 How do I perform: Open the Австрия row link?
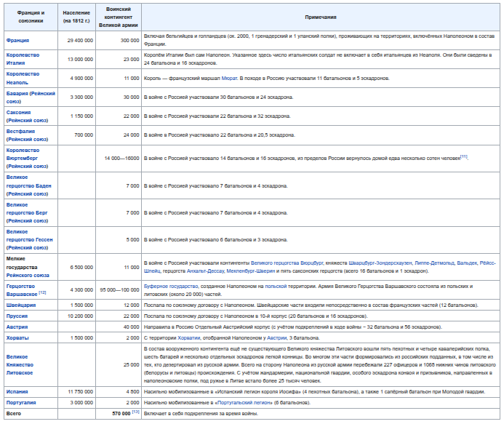17,327
